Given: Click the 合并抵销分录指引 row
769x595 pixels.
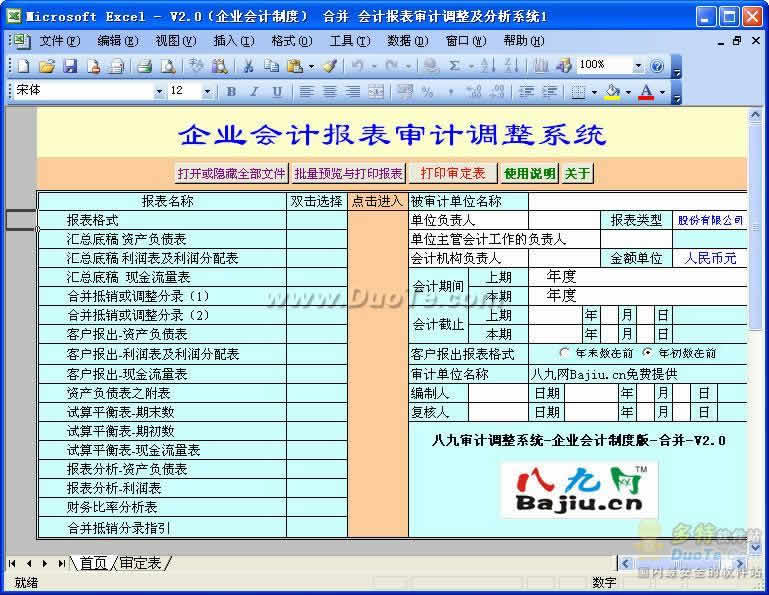Looking at the screenshot, I should point(162,528).
